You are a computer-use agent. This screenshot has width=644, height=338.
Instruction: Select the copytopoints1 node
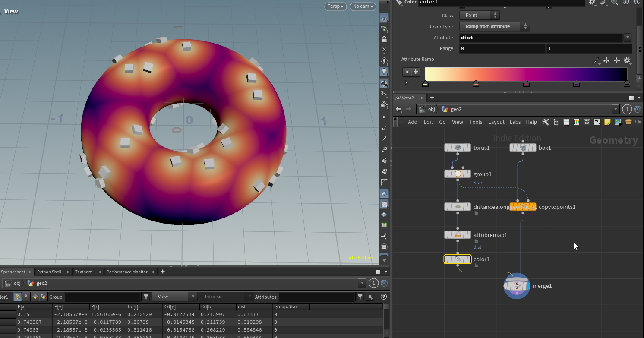coord(523,207)
